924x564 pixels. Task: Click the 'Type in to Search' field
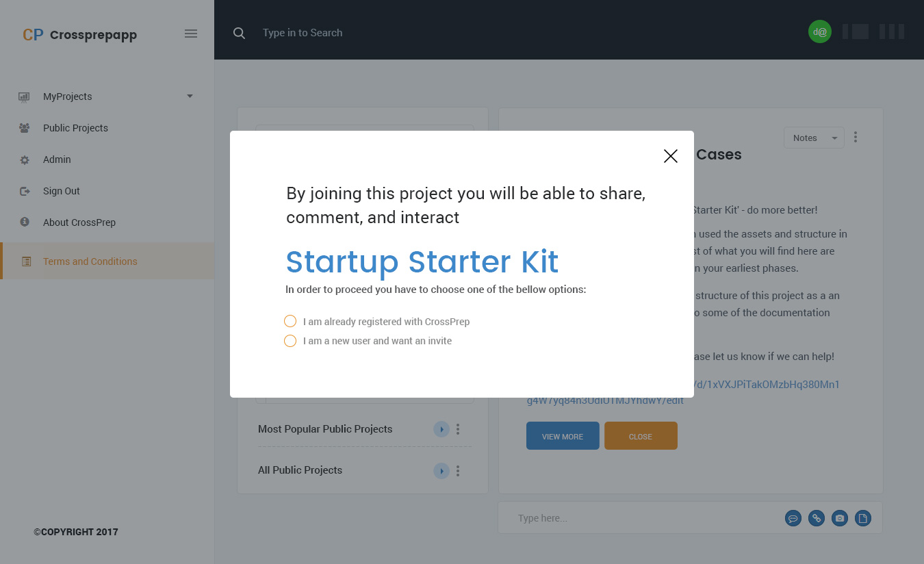pyautogui.click(x=411, y=33)
